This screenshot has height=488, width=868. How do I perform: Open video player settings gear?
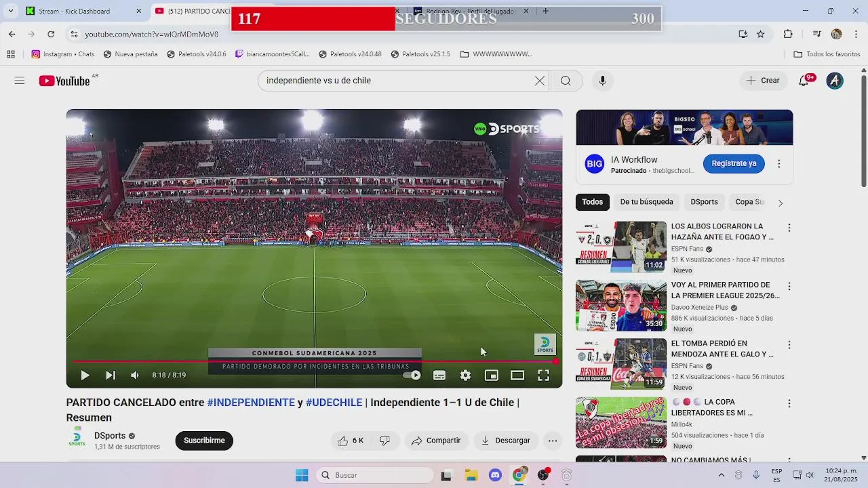point(465,375)
